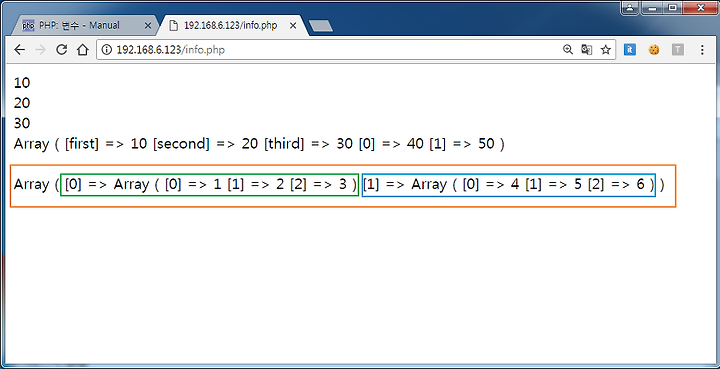Go back to the previous page
720x369 pixels.
[20, 50]
